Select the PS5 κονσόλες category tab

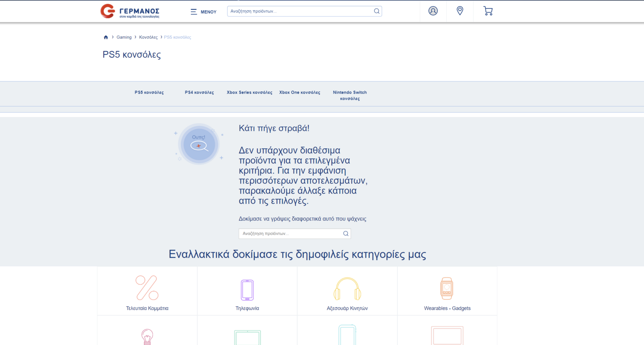tap(149, 92)
